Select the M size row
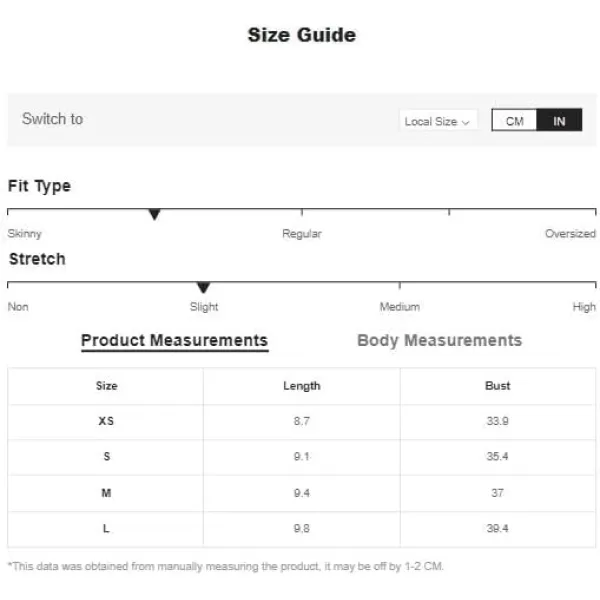Screen dimensions: 600x600 pos(302,493)
